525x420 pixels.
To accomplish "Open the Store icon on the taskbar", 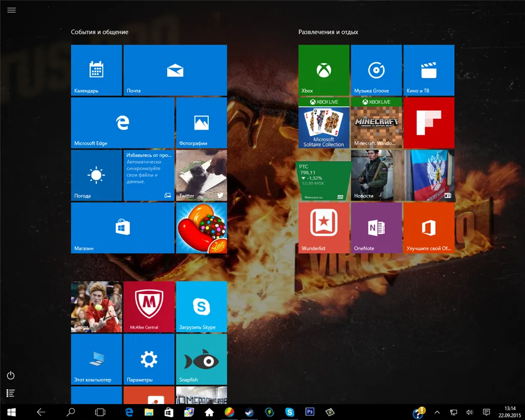I will pos(169,412).
